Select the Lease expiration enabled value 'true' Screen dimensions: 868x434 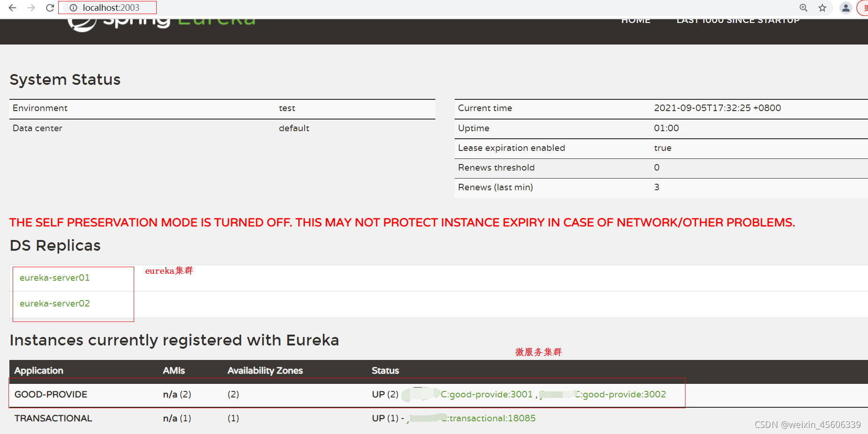[662, 148]
